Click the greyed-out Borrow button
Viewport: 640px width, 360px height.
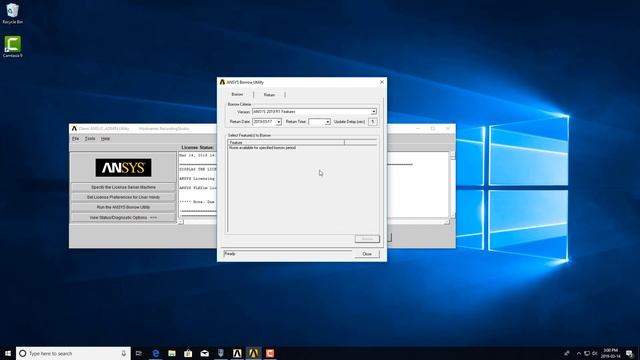[x=367, y=239]
